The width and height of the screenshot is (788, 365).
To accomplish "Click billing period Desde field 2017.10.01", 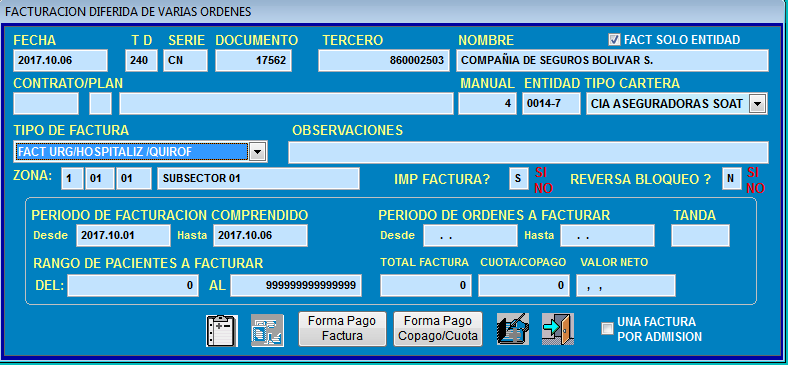I will click(123, 235).
